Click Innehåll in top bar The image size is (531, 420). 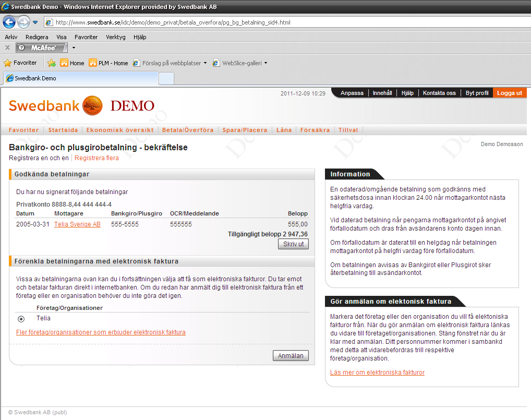[x=382, y=93]
